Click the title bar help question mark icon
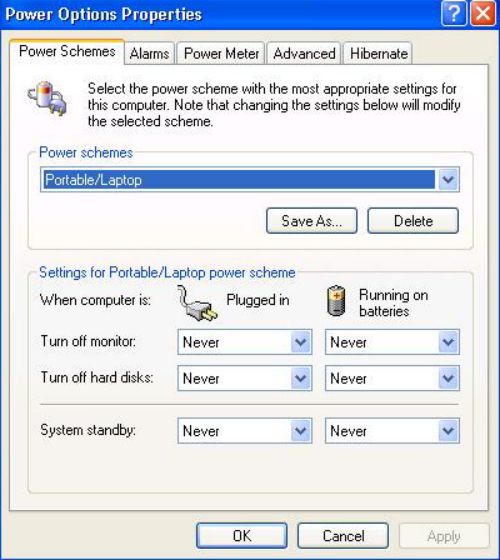 (x=454, y=13)
